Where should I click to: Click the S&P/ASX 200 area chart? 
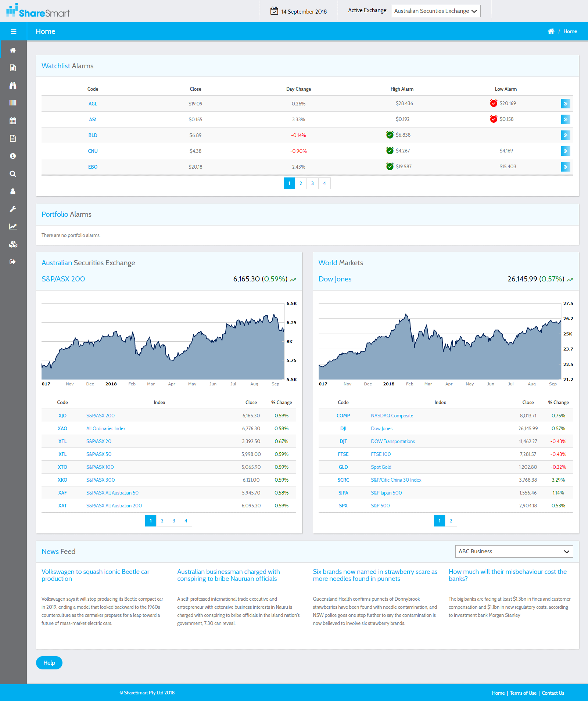pyautogui.click(x=163, y=341)
